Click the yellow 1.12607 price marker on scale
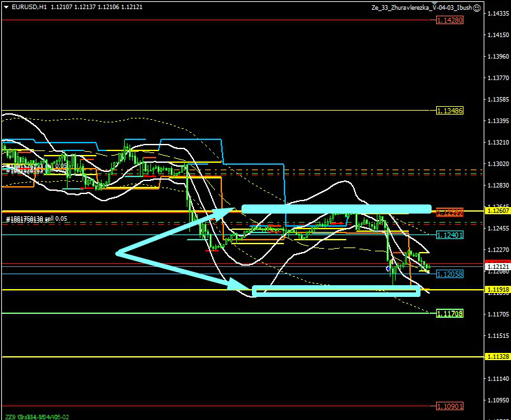This screenshot has height=420, width=511. tap(497, 210)
